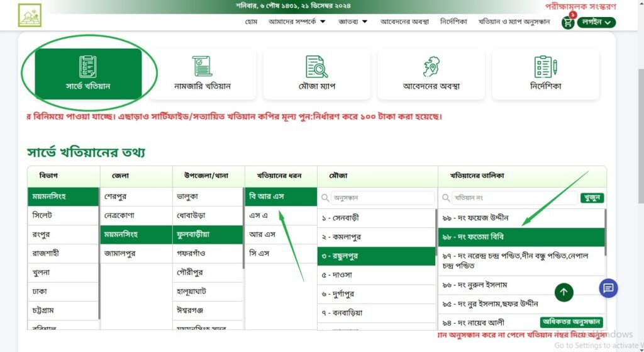
Task: Click the অধিকতর অনুসন্ধান button
Action: click(571, 322)
